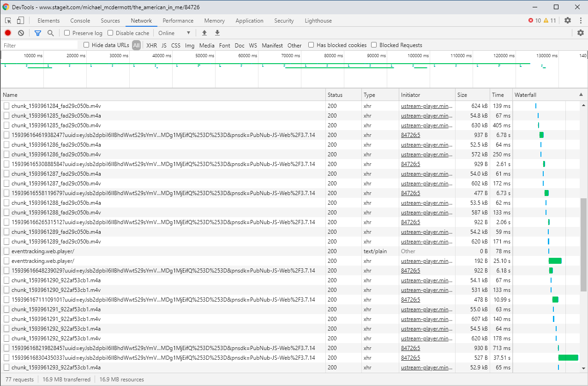Viewport: 588px width, 386px height.
Task: Sort by the Status column header
Action: pos(343,95)
